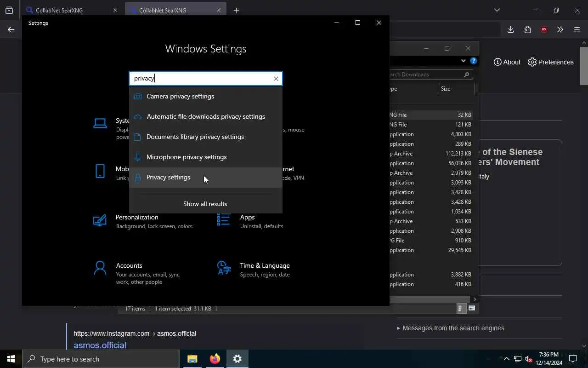588x368 pixels.
Task: Show more toolbar tools chevron
Action: point(560,29)
